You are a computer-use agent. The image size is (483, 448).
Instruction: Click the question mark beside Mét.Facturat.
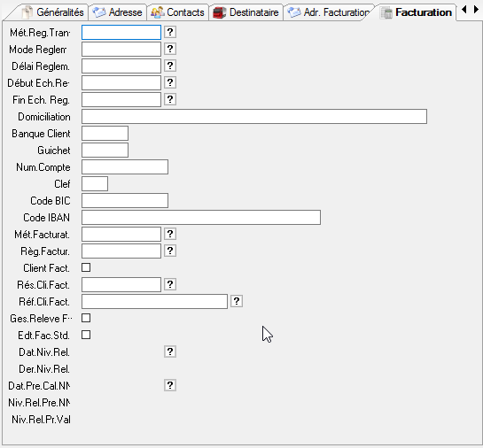tap(170, 234)
